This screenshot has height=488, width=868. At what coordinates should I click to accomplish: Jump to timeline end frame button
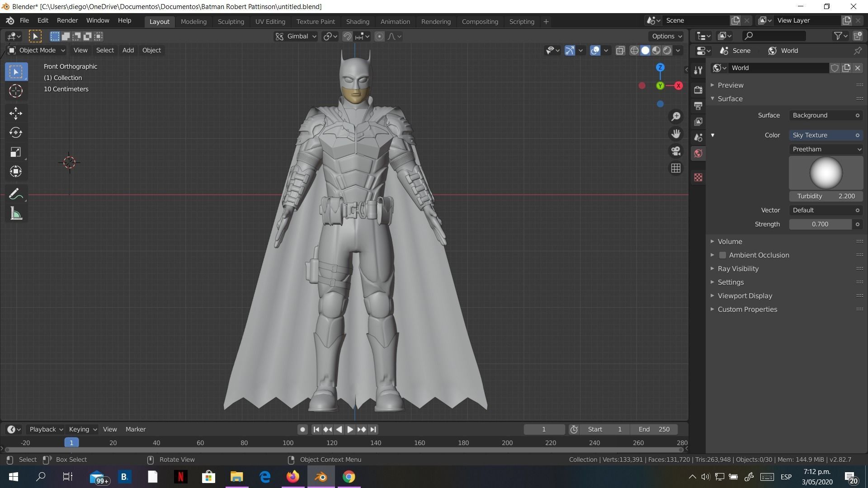pyautogui.click(x=373, y=429)
